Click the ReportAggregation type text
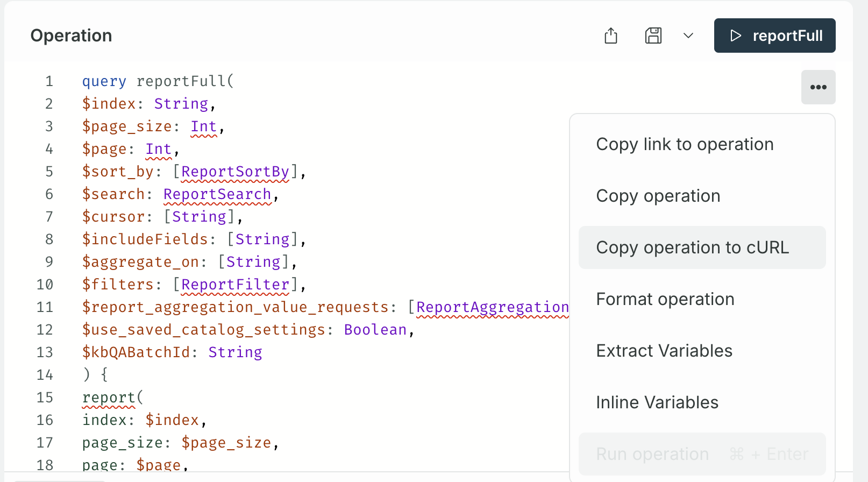The height and width of the screenshot is (482, 868). click(493, 307)
